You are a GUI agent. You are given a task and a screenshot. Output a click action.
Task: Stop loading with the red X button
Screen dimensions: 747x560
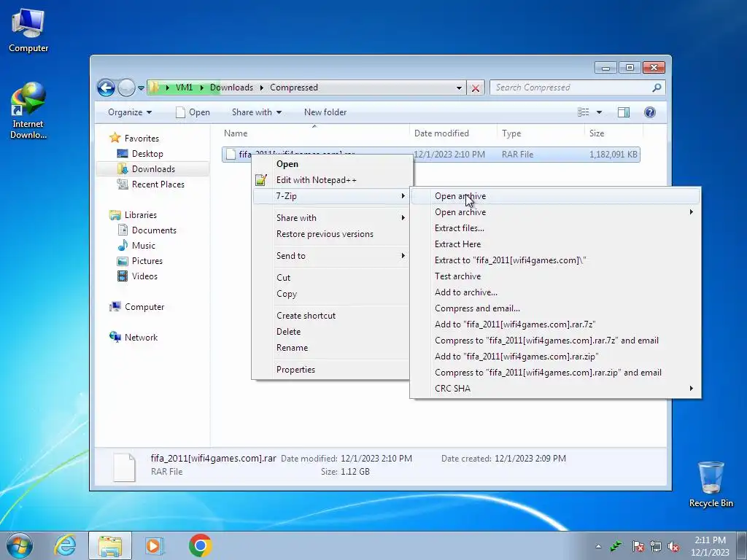click(476, 88)
